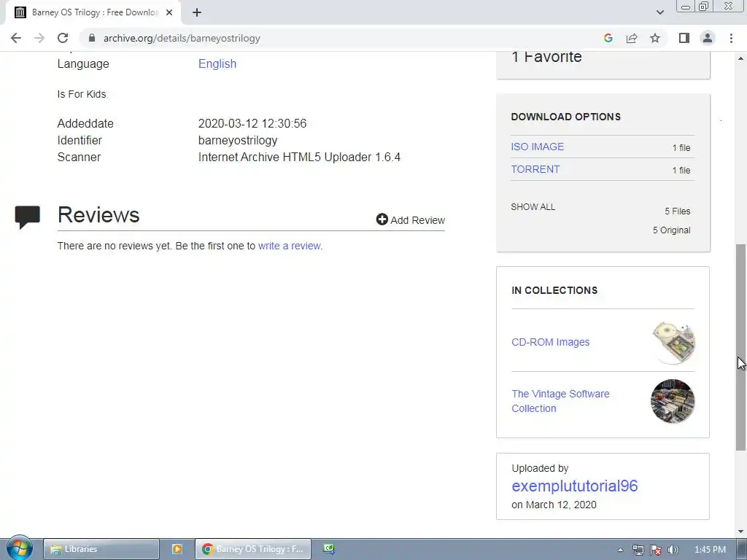Reload the archive.org page
The width and height of the screenshot is (747, 560).
[63, 38]
